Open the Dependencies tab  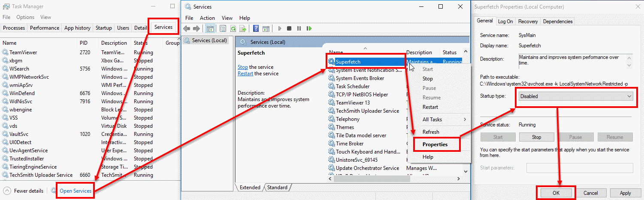pos(557,22)
